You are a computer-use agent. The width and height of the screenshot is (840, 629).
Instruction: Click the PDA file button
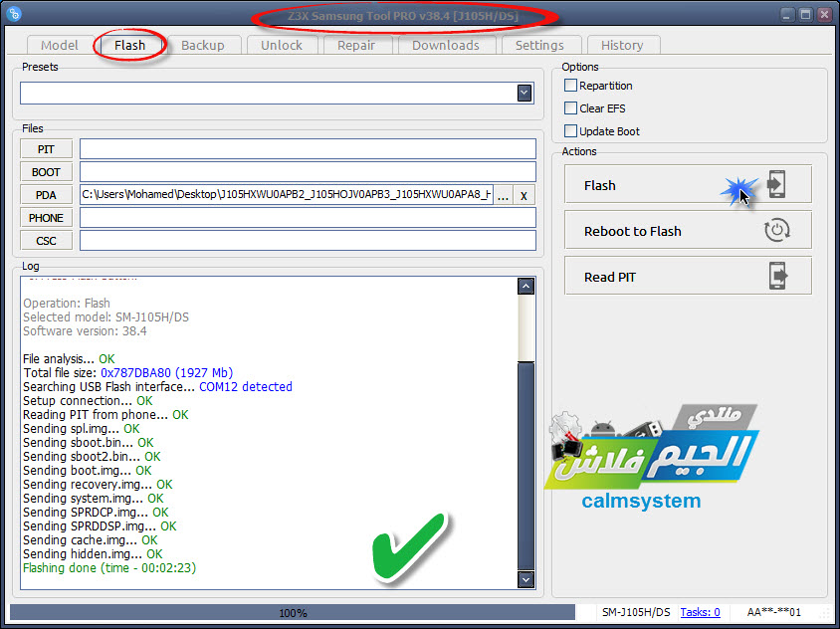point(46,195)
